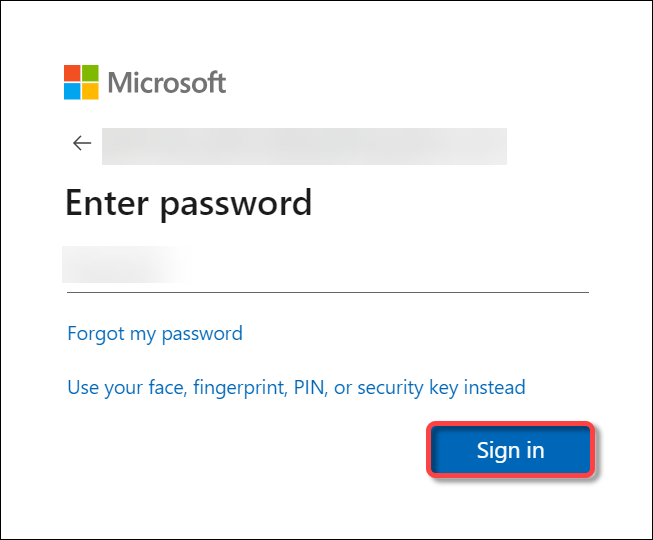
Task: Click the red square of Microsoft logo
Action: tap(72, 73)
